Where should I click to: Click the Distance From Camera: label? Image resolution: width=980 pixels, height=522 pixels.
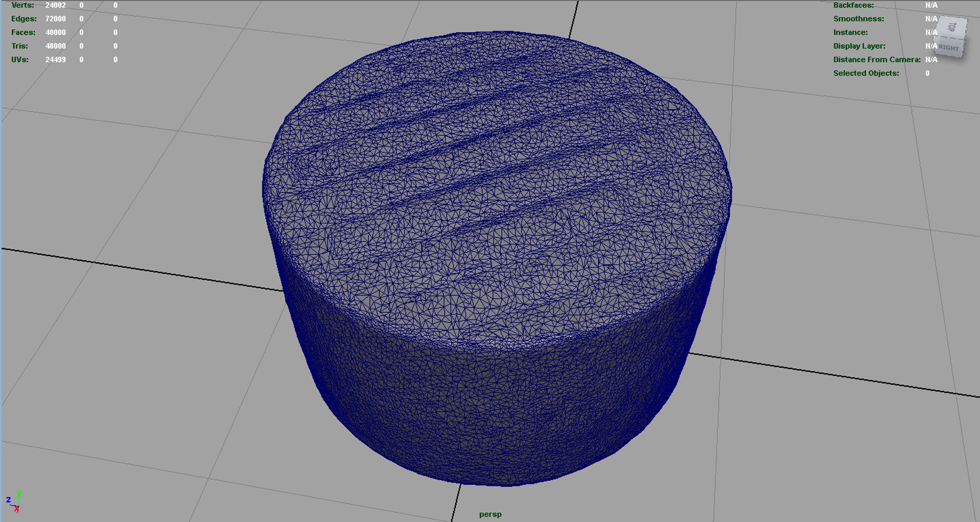click(877, 60)
